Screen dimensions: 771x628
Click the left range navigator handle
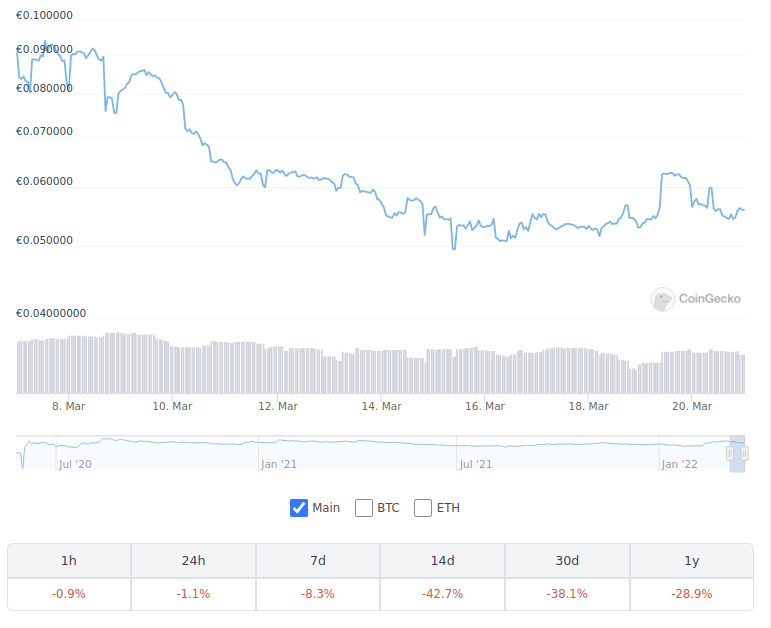[x=730, y=453]
